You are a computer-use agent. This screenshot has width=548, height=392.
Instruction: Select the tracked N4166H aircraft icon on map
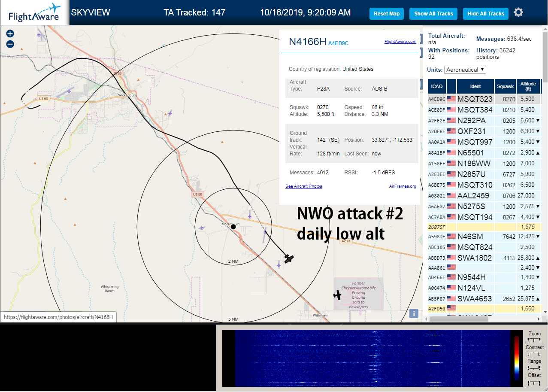(289, 258)
